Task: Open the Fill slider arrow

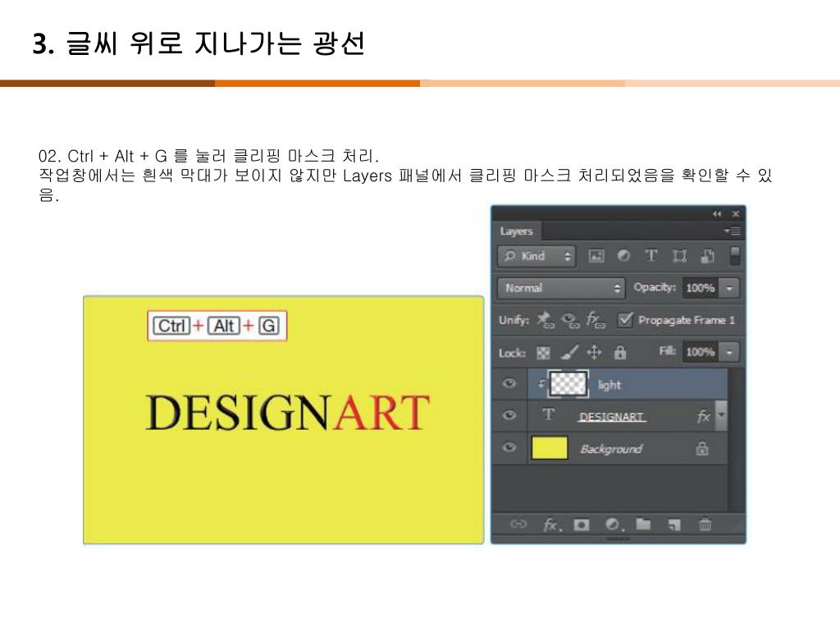Action: [729, 353]
